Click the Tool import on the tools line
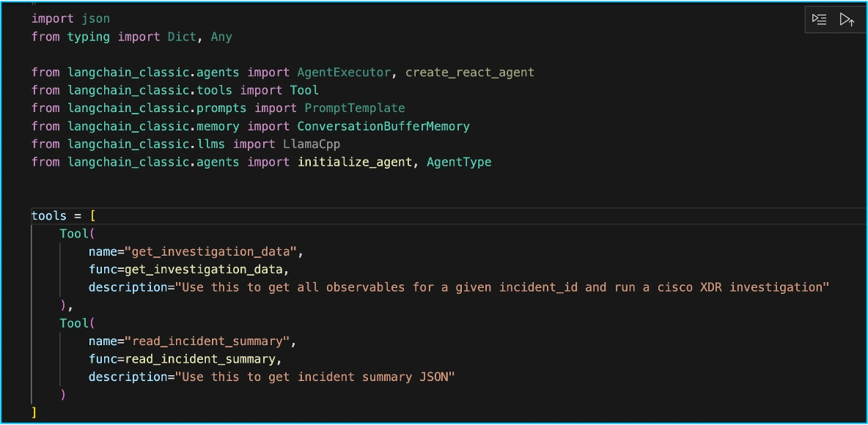Screen dimensions: 868x425 (304, 90)
